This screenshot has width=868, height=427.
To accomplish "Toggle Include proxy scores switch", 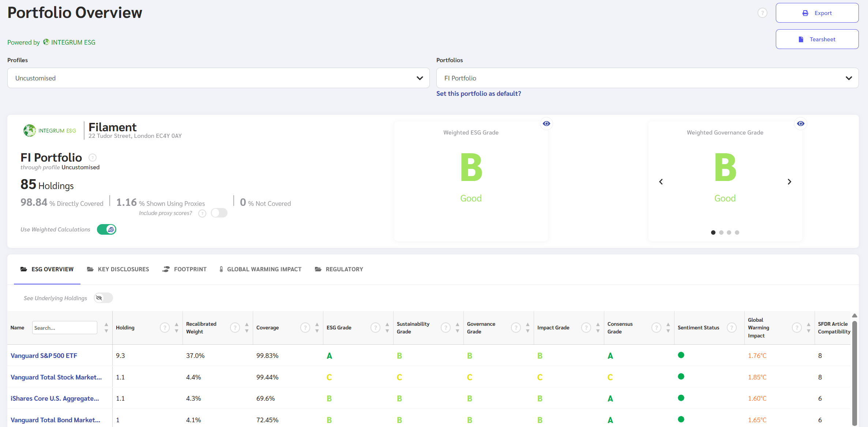I will click(x=219, y=213).
